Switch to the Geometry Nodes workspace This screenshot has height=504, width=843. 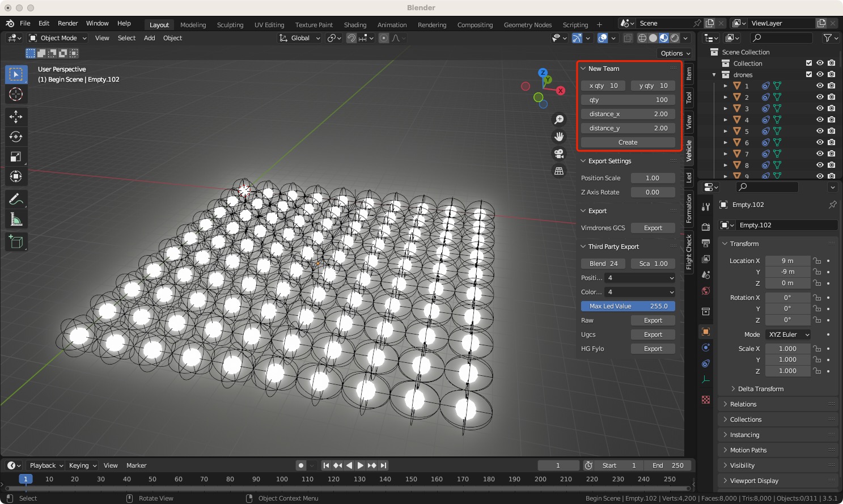[x=528, y=25]
